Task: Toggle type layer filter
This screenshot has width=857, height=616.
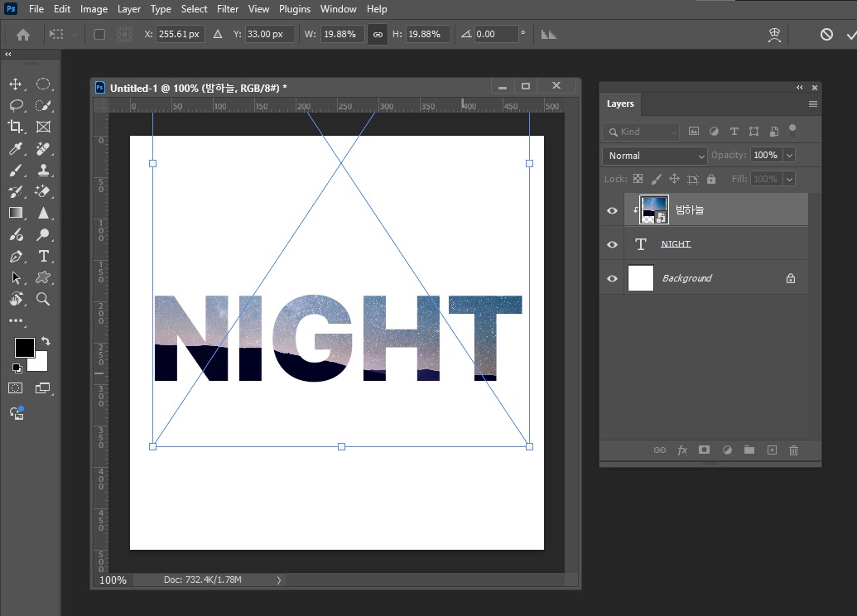Action: point(734,131)
